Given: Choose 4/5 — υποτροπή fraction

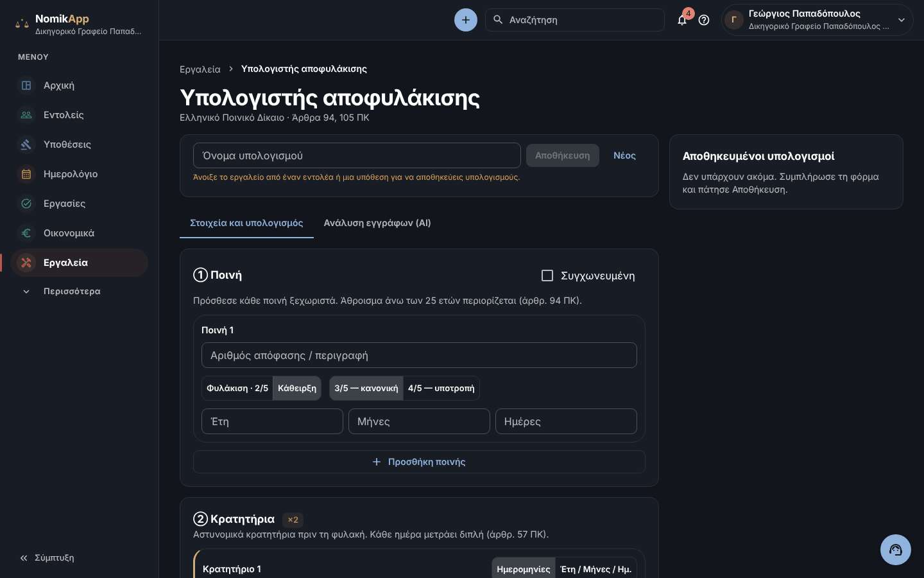Looking at the screenshot, I should coord(441,388).
